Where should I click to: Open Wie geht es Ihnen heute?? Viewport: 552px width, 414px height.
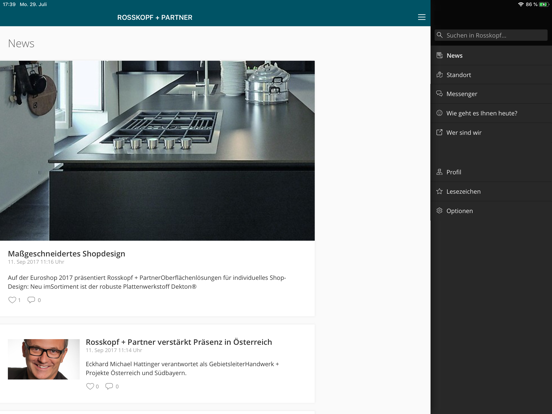pos(491,113)
